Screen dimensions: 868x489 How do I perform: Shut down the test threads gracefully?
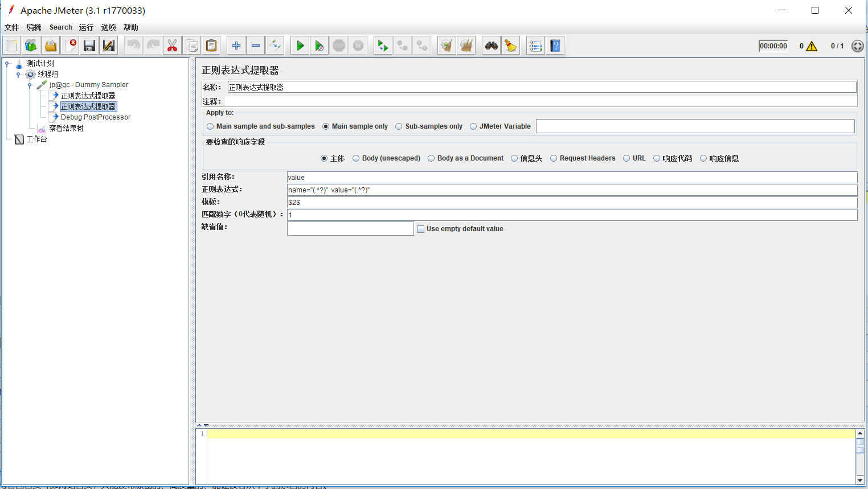click(x=358, y=46)
